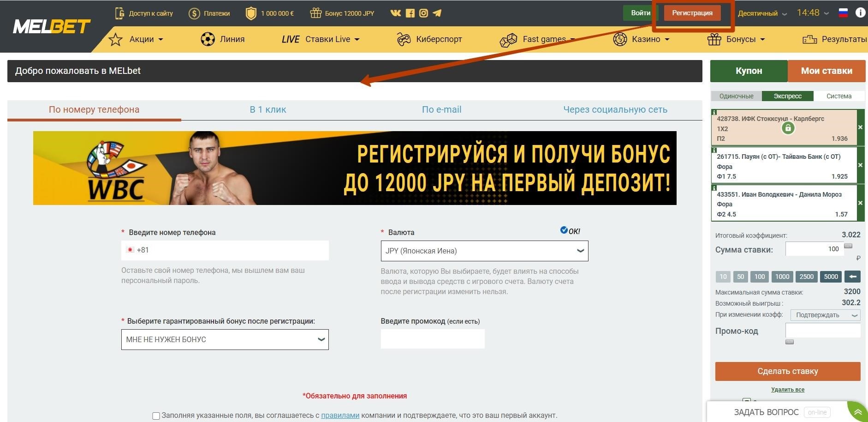This screenshot has width=868, height=422.
Task: Click the podium icon beside Результаты
Action: coord(810,39)
